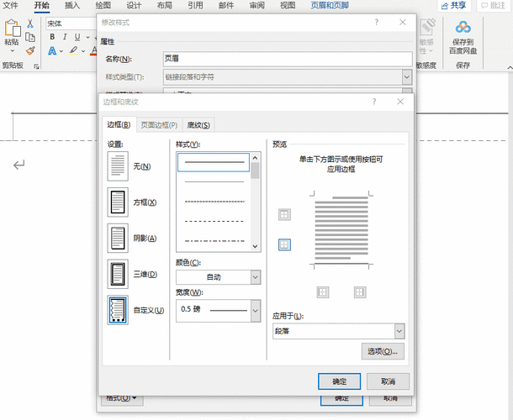The image size is (513, 420).
Task: Select the Format Painter brush
Action: point(30,50)
